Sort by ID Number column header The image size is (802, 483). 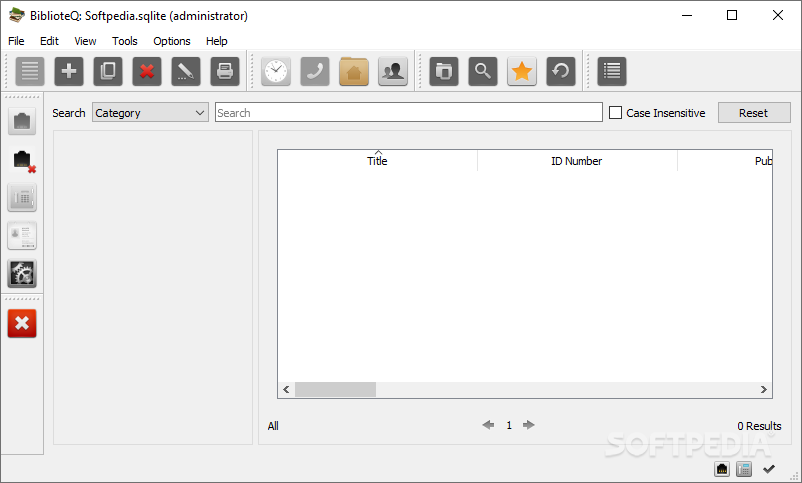click(577, 161)
